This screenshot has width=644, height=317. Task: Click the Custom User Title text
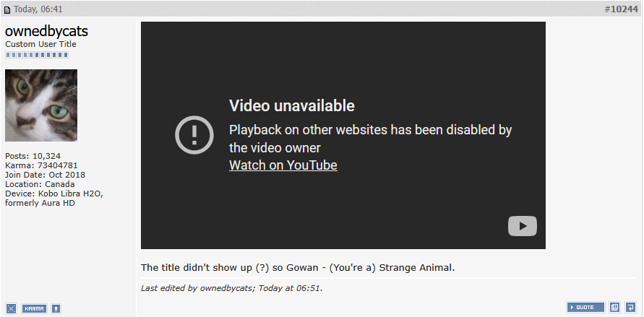click(x=40, y=44)
